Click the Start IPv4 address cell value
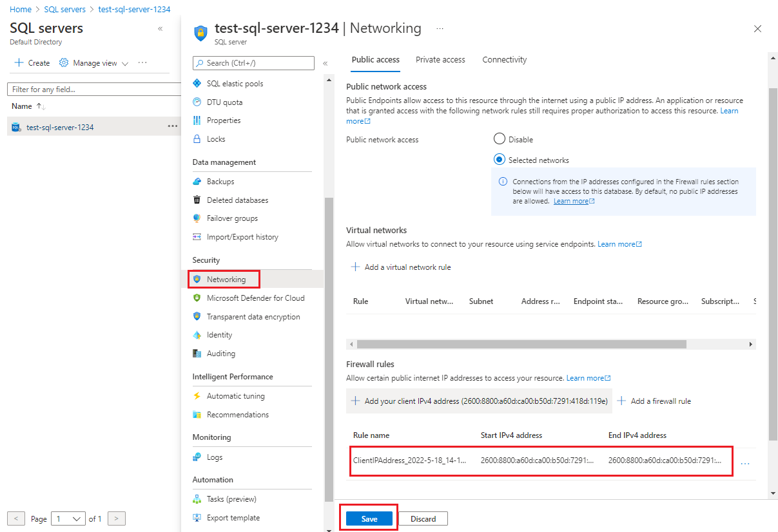This screenshot has width=778, height=532. coord(538,461)
